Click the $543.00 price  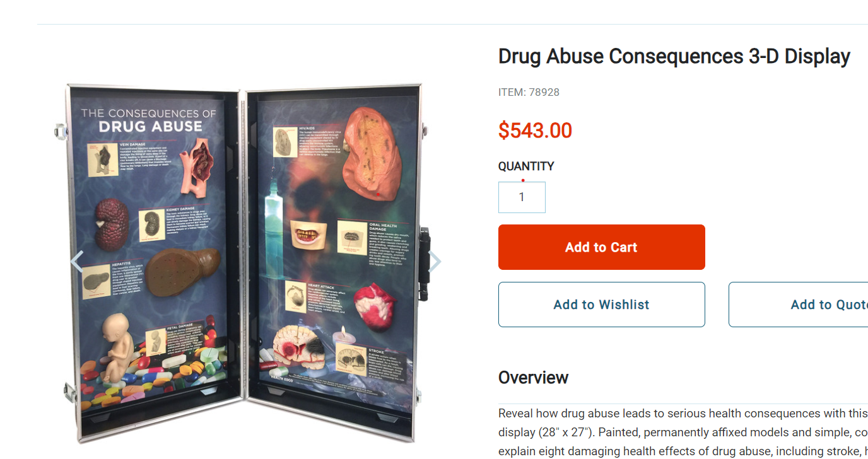535,131
